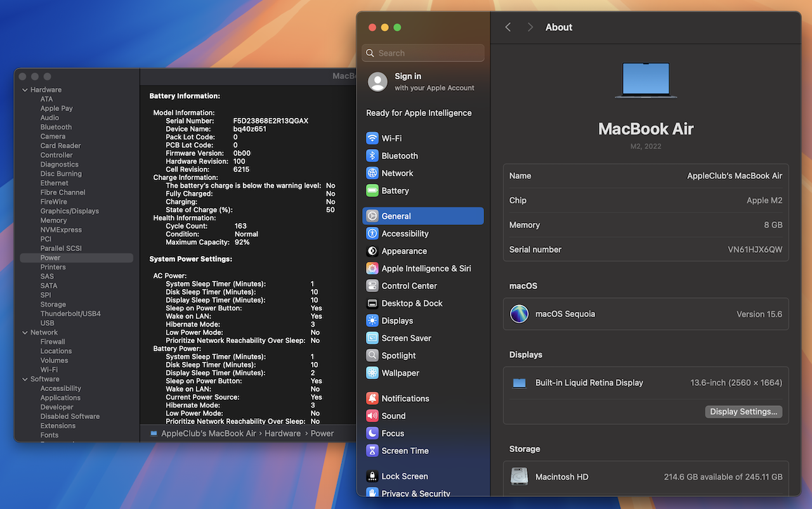812x509 pixels.
Task: Select Apple Pay in Hardware list
Action: tap(56, 108)
